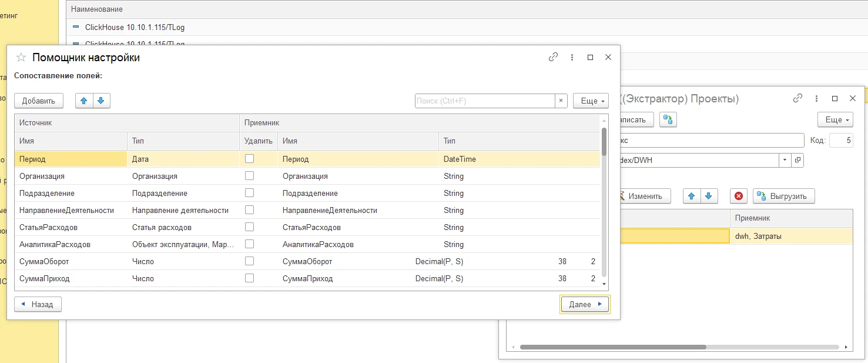Expand the Еще menu in the Экстрактор window
This screenshot has height=363, width=868.
835,119
